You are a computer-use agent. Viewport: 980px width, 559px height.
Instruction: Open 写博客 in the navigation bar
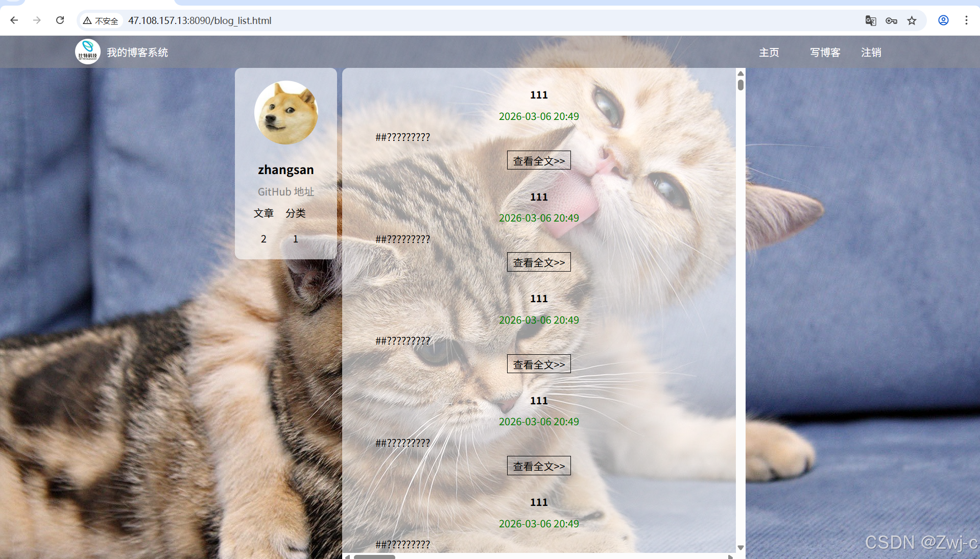825,53
